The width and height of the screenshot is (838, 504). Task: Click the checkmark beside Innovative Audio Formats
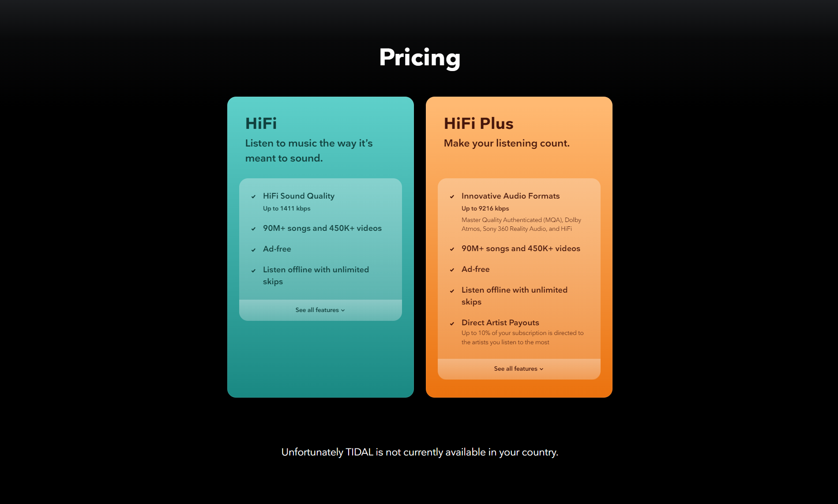452,197
